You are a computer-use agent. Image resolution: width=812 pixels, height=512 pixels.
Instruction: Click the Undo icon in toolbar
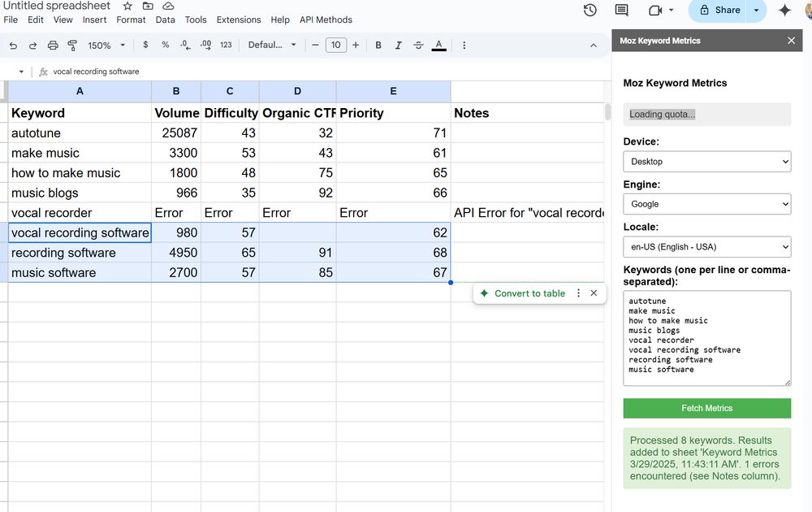(x=13, y=46)
